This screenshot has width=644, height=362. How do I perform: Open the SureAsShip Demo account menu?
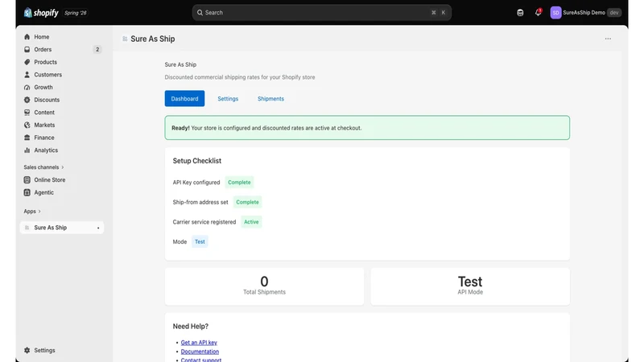coord(585,13)
